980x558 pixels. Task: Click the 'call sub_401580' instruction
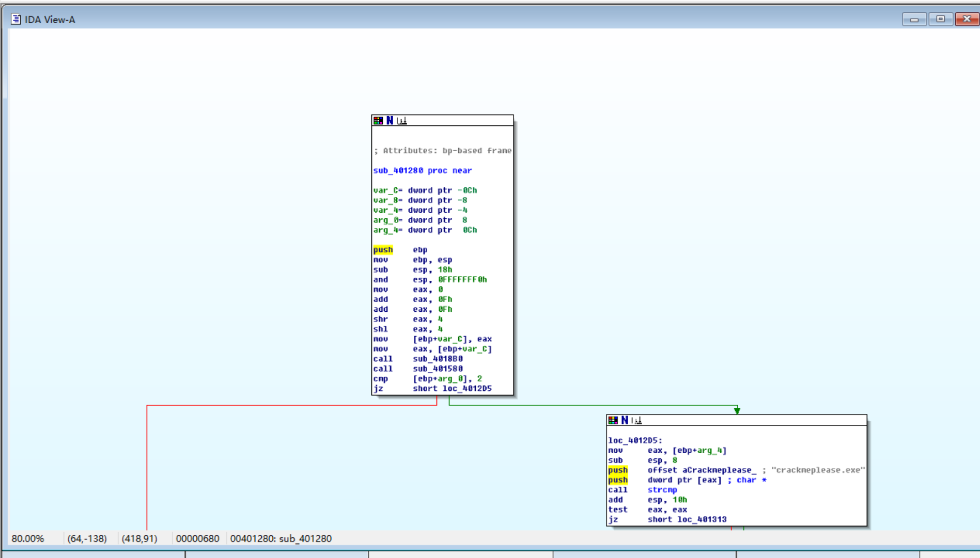point(418,369)
